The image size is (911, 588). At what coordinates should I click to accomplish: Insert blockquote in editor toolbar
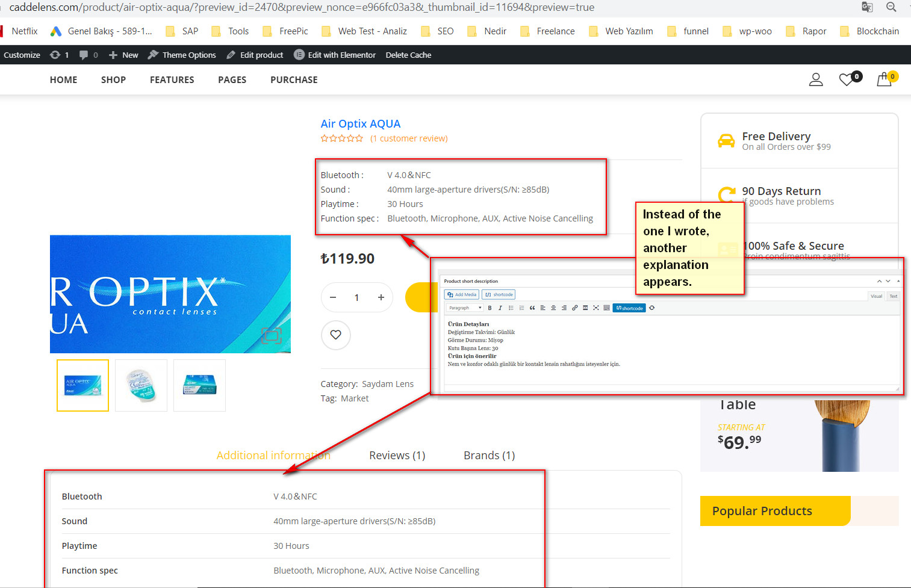(532, 308)
